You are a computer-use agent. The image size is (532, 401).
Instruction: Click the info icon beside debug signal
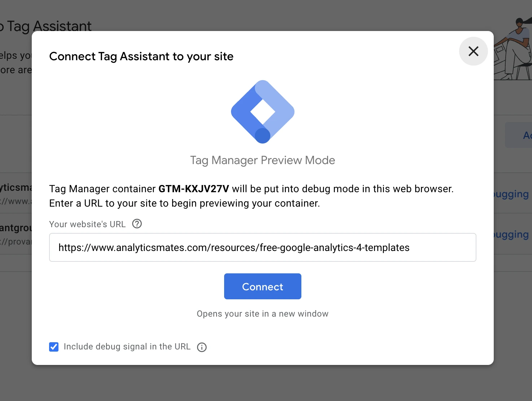[202, 347]
